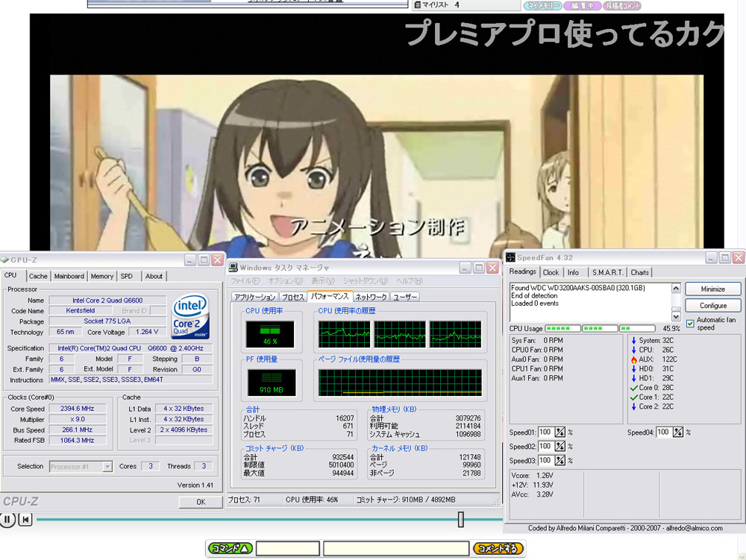
Task: Click the 編集中 purple button
Action: point(583,6)
